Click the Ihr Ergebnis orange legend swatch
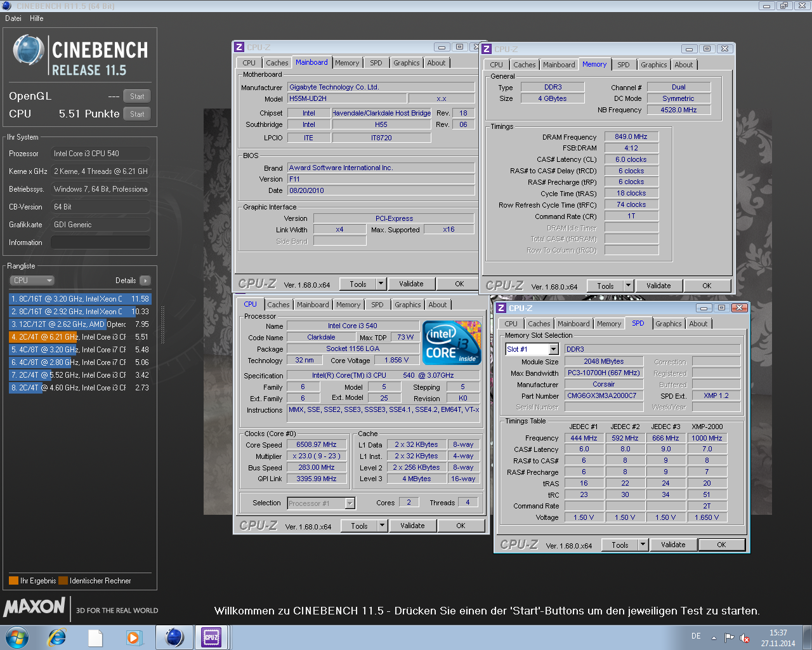The height and width of the screenshot is (650, 812). [13, 581]
